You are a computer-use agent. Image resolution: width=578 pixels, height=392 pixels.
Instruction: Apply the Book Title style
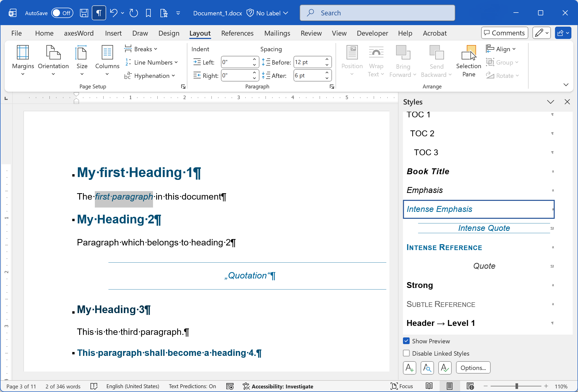click(x=479, y=171)
